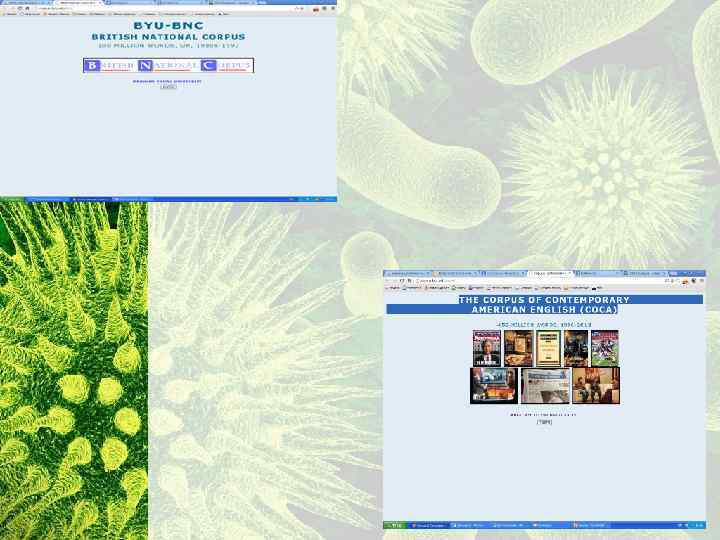
Task: Click the COCA title heading
Action: click(545, 304)
